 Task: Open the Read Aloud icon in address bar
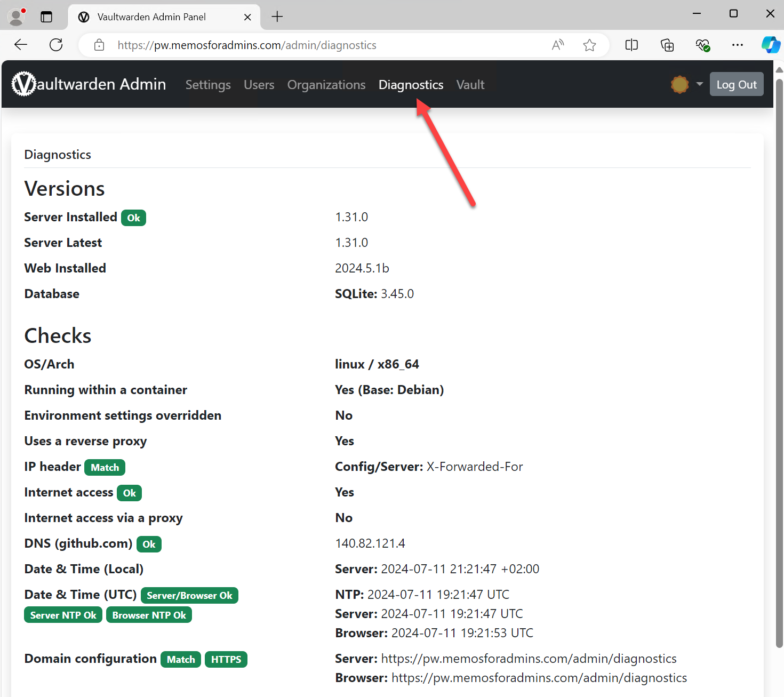coord(558,45)
